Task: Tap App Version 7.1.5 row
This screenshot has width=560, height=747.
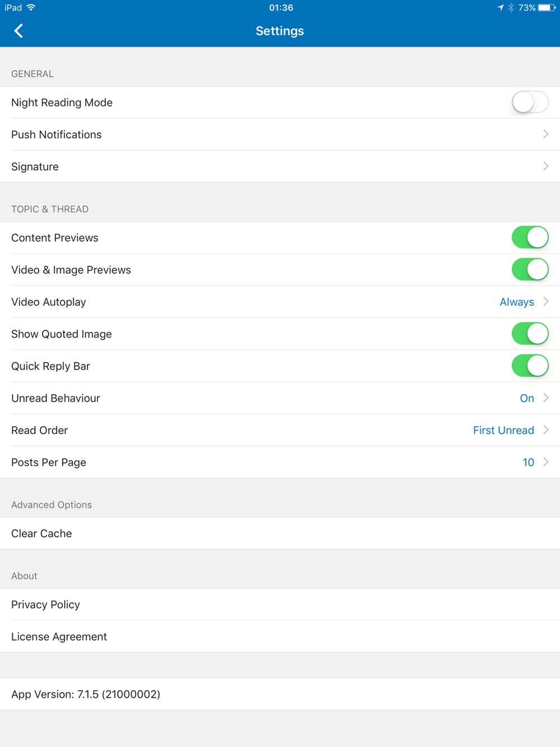Action: click(280, 694)
